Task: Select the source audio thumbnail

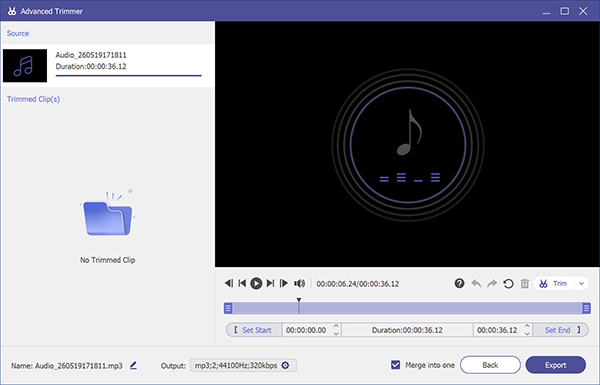Action: click(25, 65)
